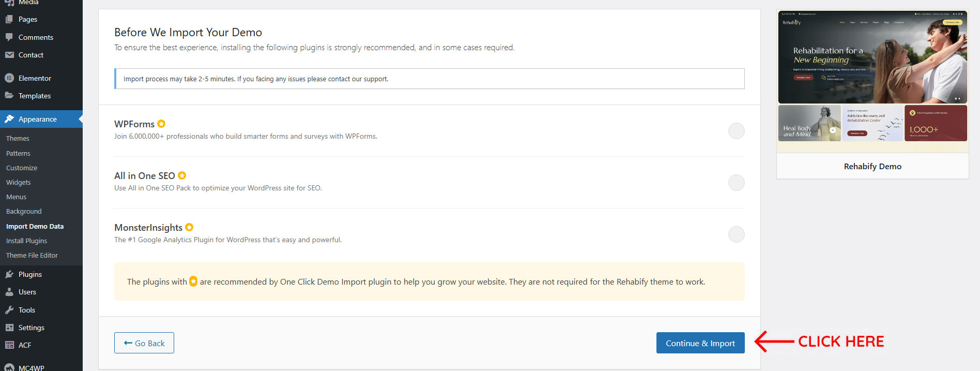Open the Patterns submenu item

click(x=18, y=153)
